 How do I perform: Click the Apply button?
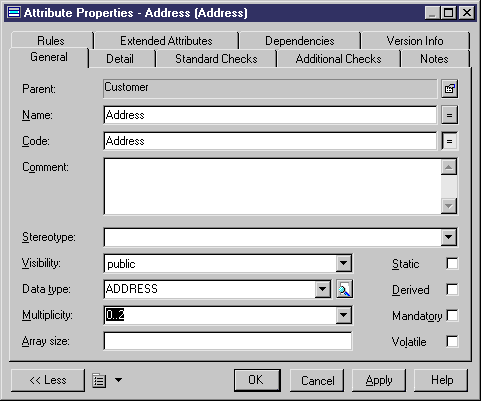379,380
